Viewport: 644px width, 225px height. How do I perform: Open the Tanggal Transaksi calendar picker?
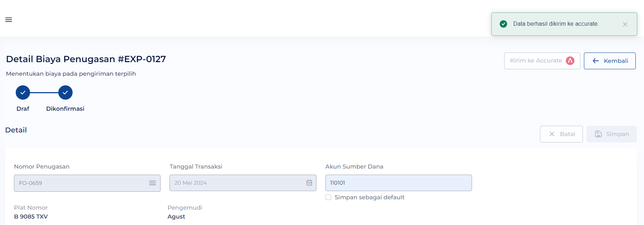[309, 183]
